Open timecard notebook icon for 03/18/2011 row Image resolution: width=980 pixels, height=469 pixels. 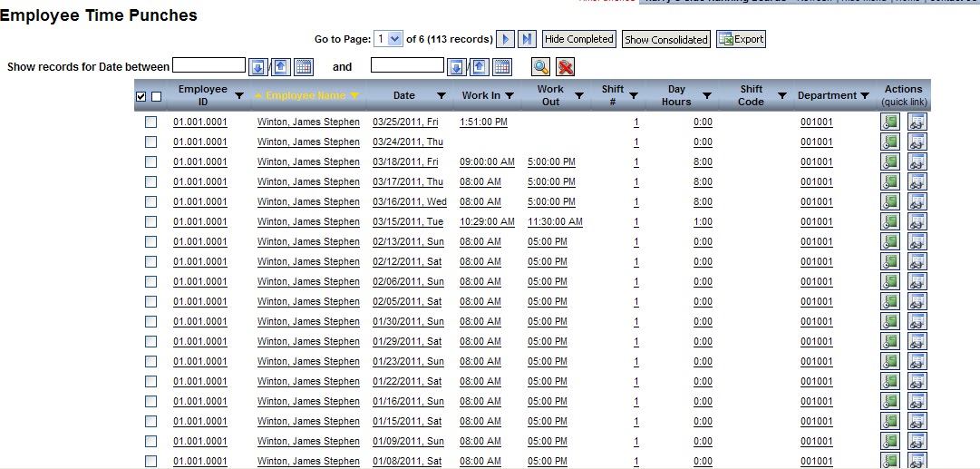890,161
